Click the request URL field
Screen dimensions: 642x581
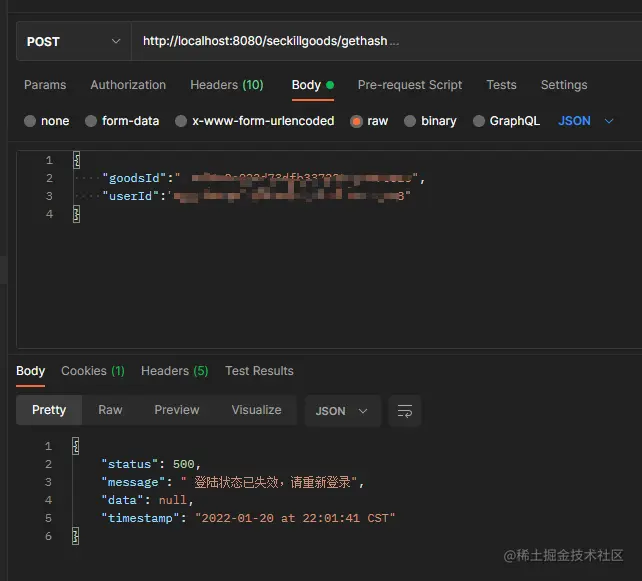click(387, 41)
